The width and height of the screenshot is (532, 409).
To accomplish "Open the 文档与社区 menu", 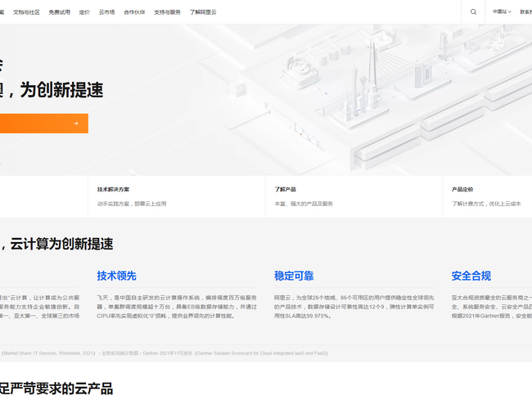I will tap(26, 12).
